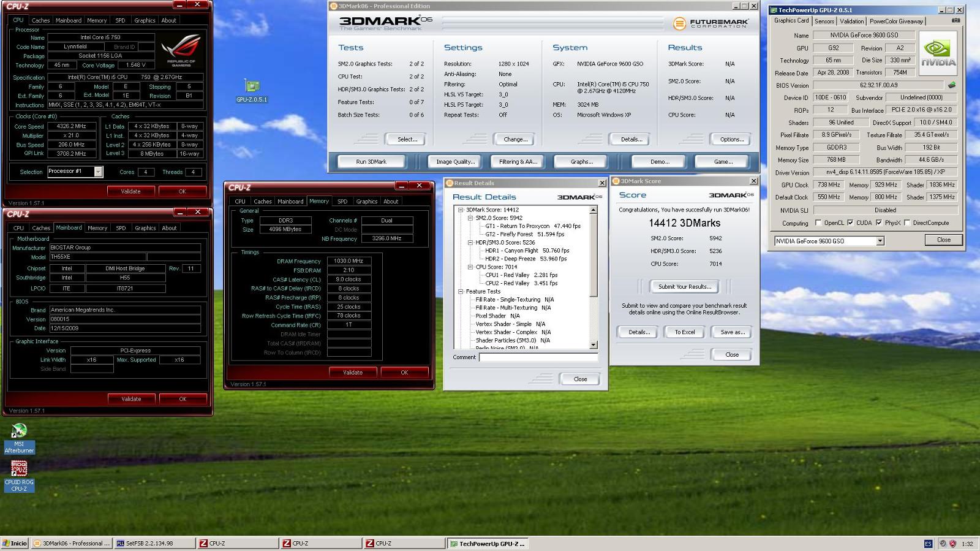Click Close in Result Details window
980x551 pixels.
[580, 379]
